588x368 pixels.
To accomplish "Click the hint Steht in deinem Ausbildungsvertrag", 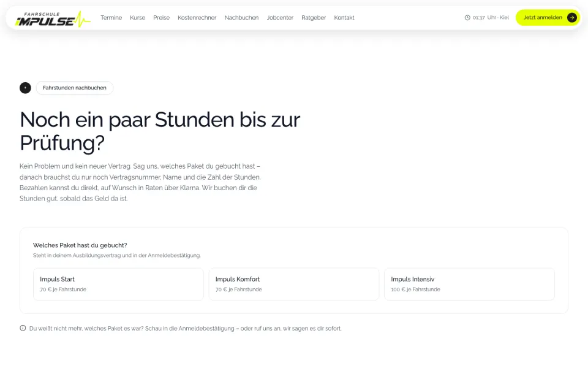I will coord(116,255).
